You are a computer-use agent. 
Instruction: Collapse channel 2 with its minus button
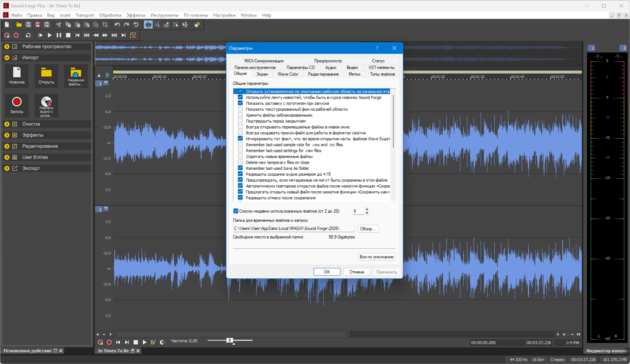point(106,209)
